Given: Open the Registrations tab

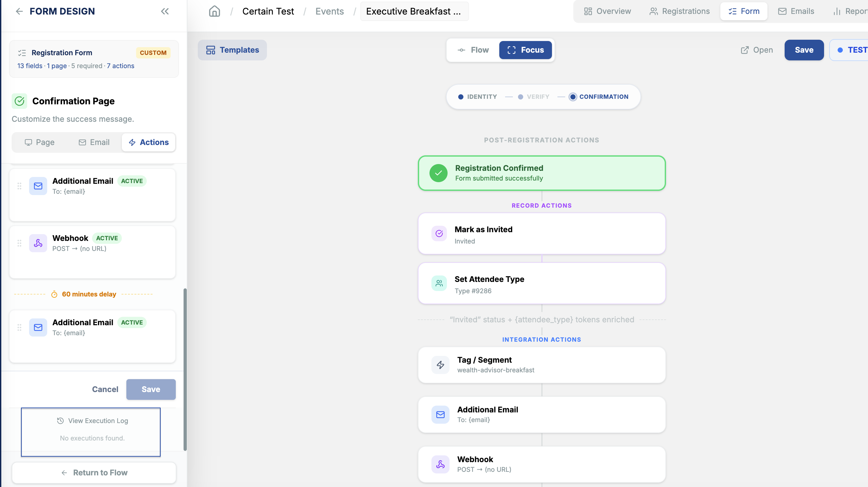Looking at the screenshot, I should (x=679, y=11).
